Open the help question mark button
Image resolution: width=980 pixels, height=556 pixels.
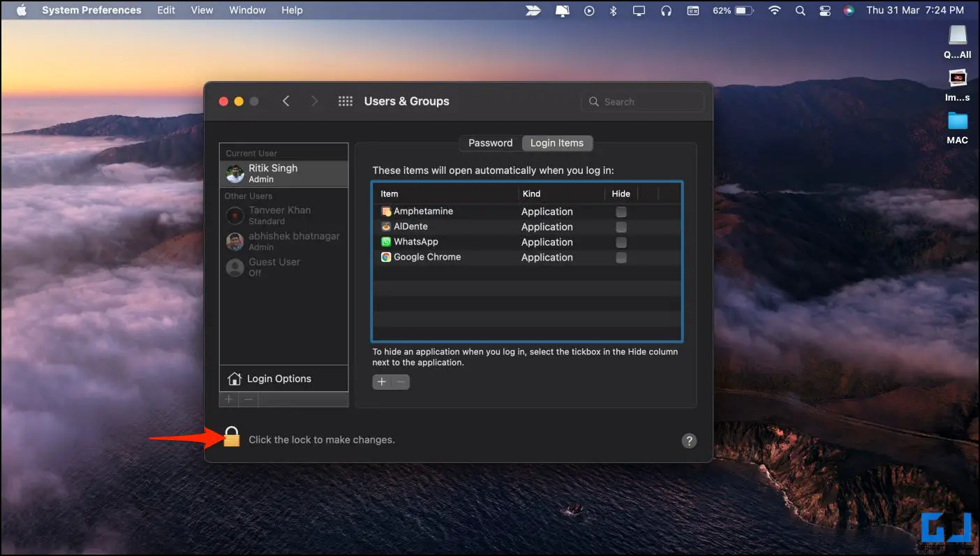pyautogui.click(x=689, y=441)
